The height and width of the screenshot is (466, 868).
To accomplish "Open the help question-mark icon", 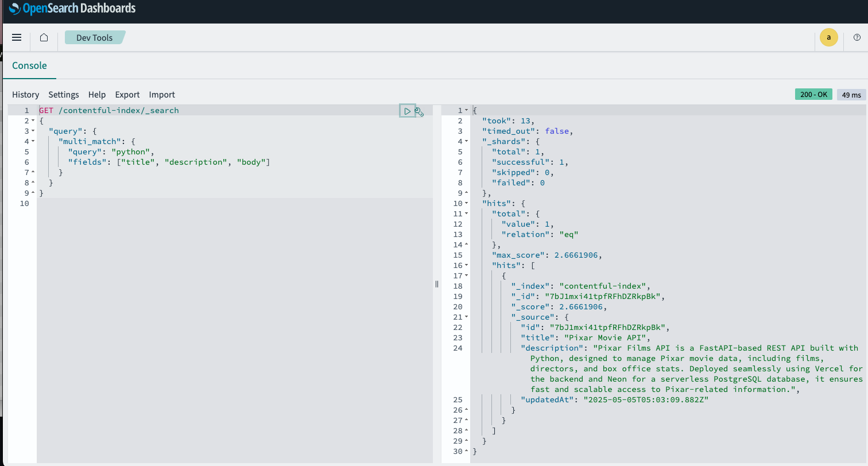I will tap(858, 37).
